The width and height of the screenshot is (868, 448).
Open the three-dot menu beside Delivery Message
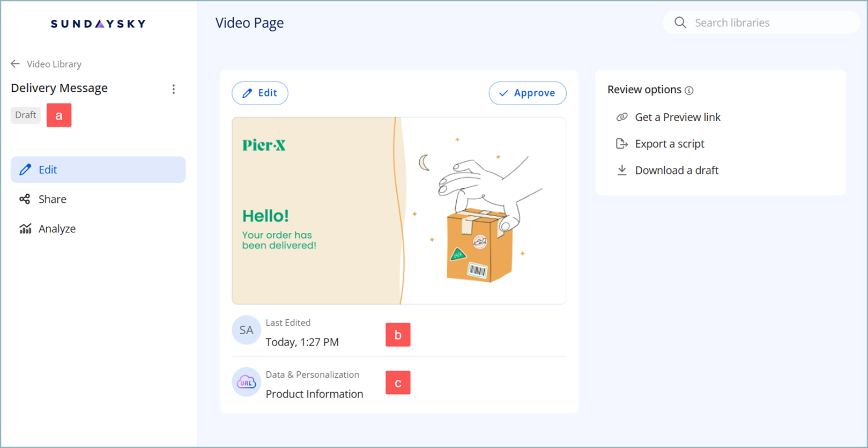(x=174, y=89)
